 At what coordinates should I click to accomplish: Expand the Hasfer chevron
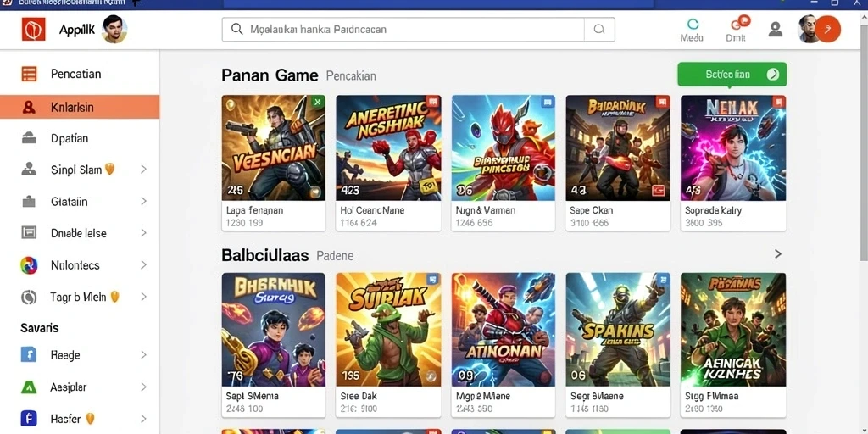pos(143,419)
